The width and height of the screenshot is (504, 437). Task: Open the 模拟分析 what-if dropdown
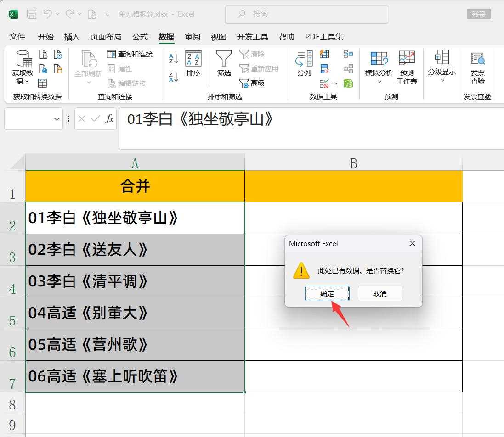tap(379, 67)
